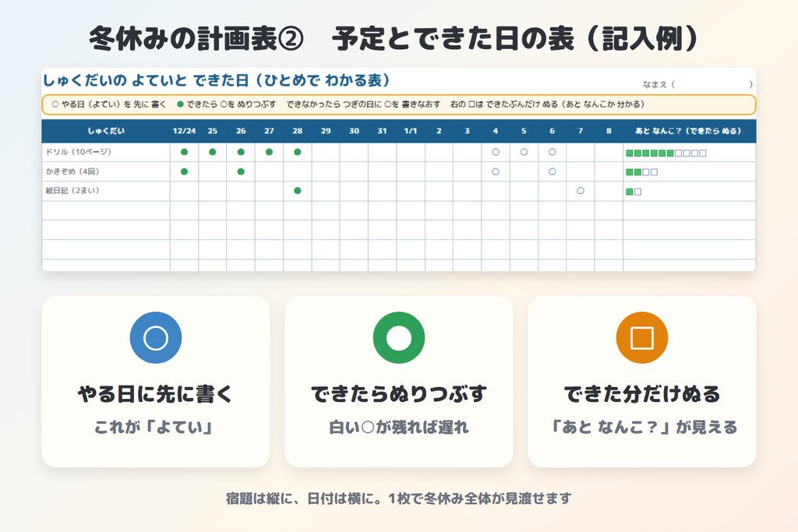The width and height of the screenshot is (798, 532).
Task: Click the slide title 冬休みの計画表②
Action: (x=196, y=39)
